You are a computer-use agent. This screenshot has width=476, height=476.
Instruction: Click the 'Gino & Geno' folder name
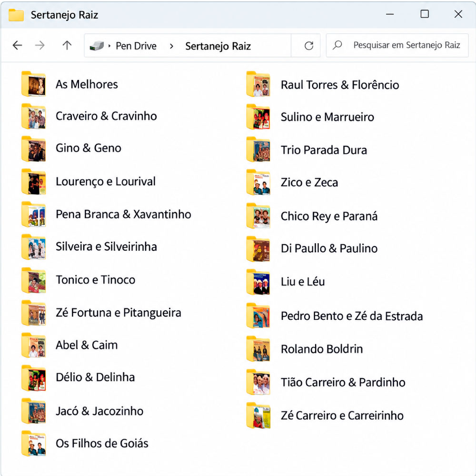[89, 148]
